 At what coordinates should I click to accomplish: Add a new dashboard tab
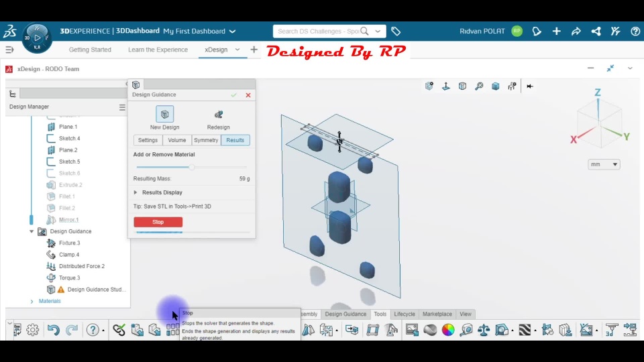tap(254, 50)
